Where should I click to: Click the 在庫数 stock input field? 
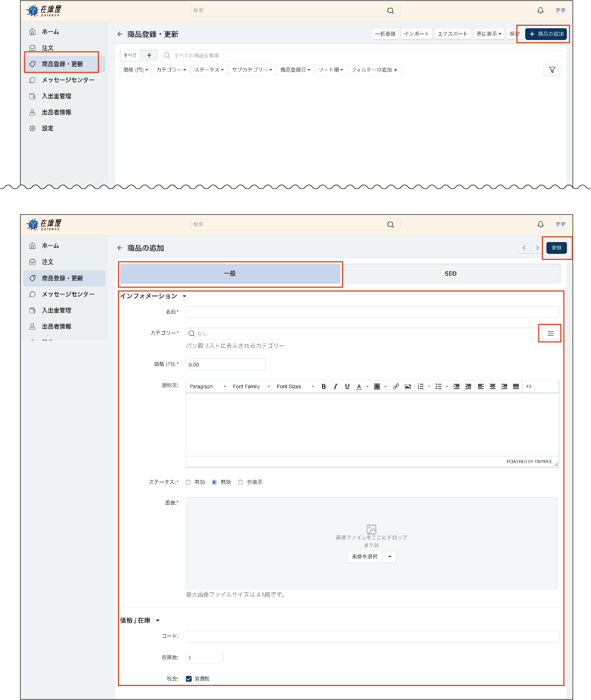tap(204, 657)
